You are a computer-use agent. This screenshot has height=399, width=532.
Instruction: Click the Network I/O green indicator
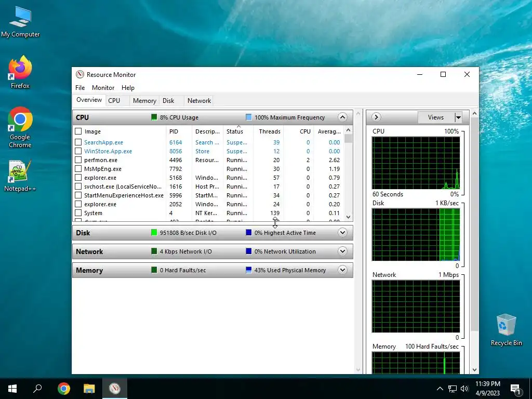(x=154, y=251)
